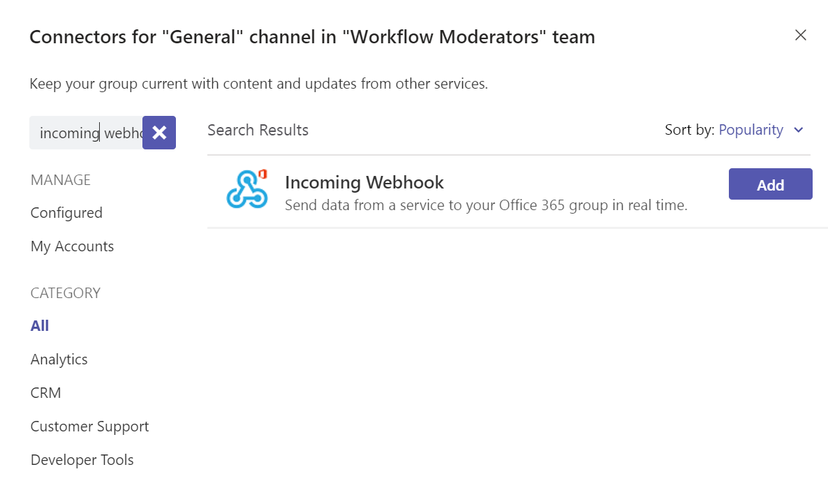Choose Developer Tools as category filter

click(82, 459)
